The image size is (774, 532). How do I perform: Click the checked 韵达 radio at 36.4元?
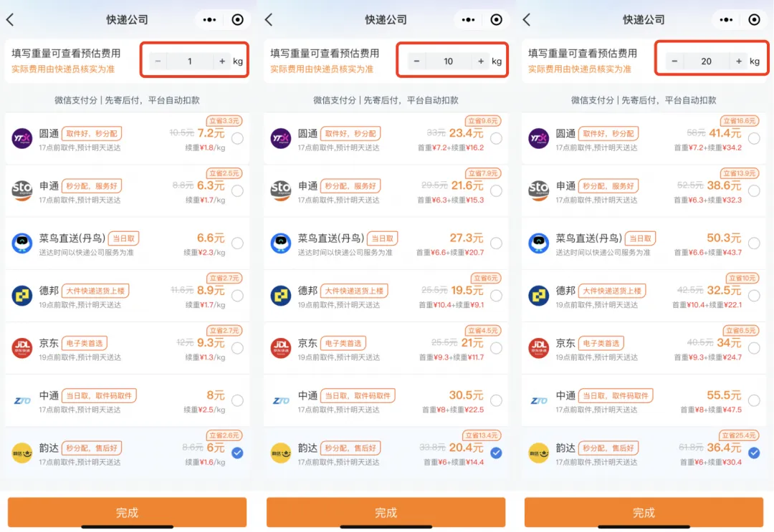pyautogui.click(x=754, y=453)
